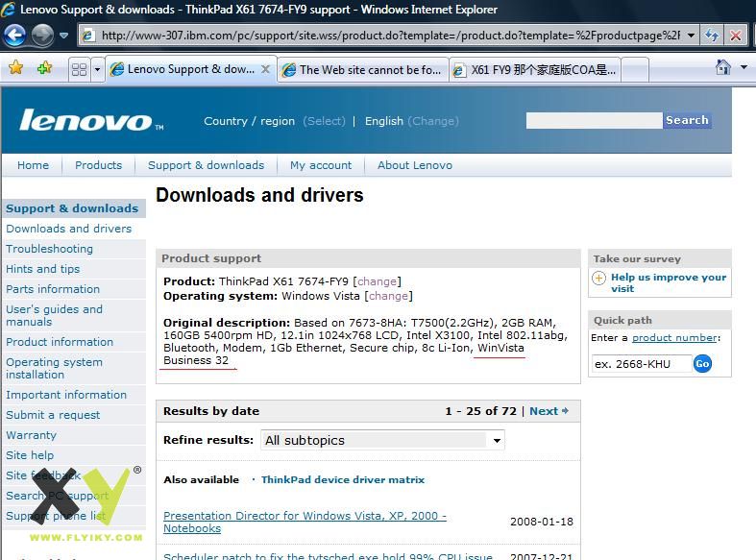Open Troubleshooting in sidebar
756x560 pixels.
[x=49, y=249]
